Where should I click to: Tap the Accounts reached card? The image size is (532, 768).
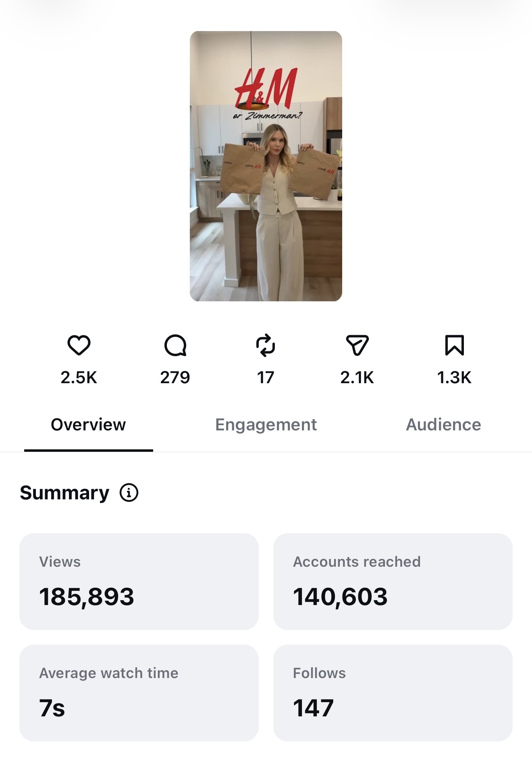(393, 582)
